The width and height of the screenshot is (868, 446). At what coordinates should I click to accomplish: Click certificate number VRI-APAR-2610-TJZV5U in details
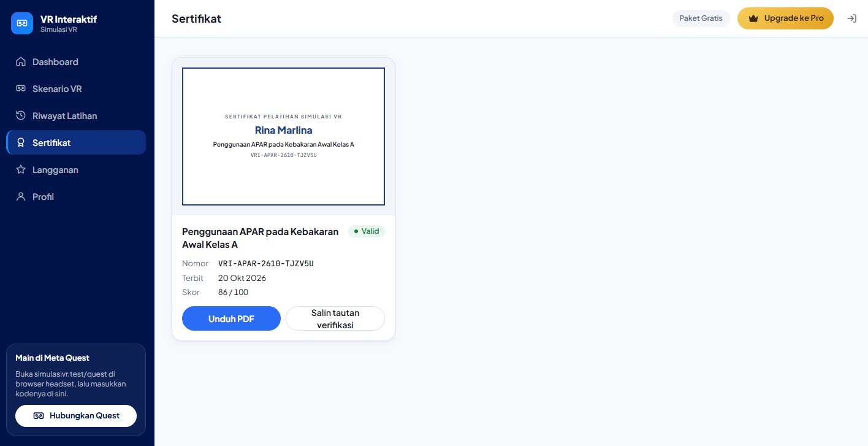(x=266, y=264)
